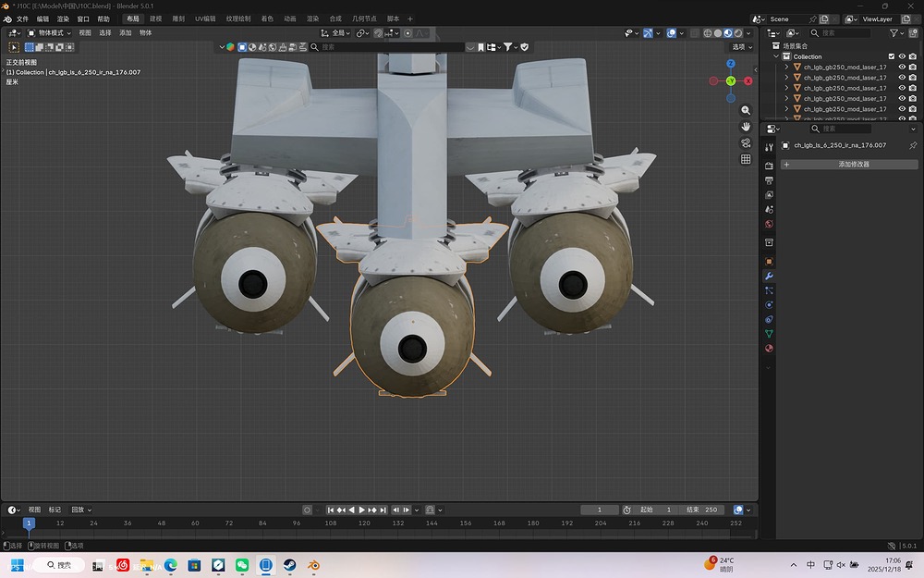Hide Collection in viewport using eye icon
Image resolution: width=924 pixels, height=578 pixels.
[902, 56]
